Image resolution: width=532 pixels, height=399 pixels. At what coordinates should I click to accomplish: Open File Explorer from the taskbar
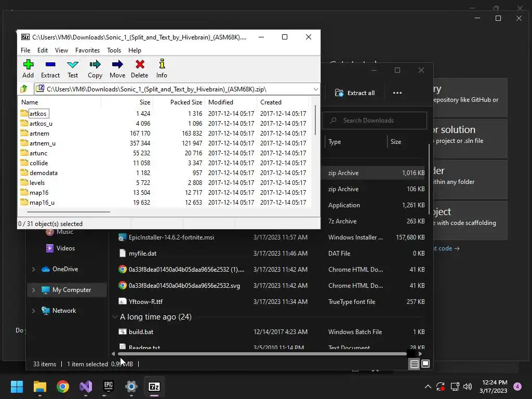point(39,387)
